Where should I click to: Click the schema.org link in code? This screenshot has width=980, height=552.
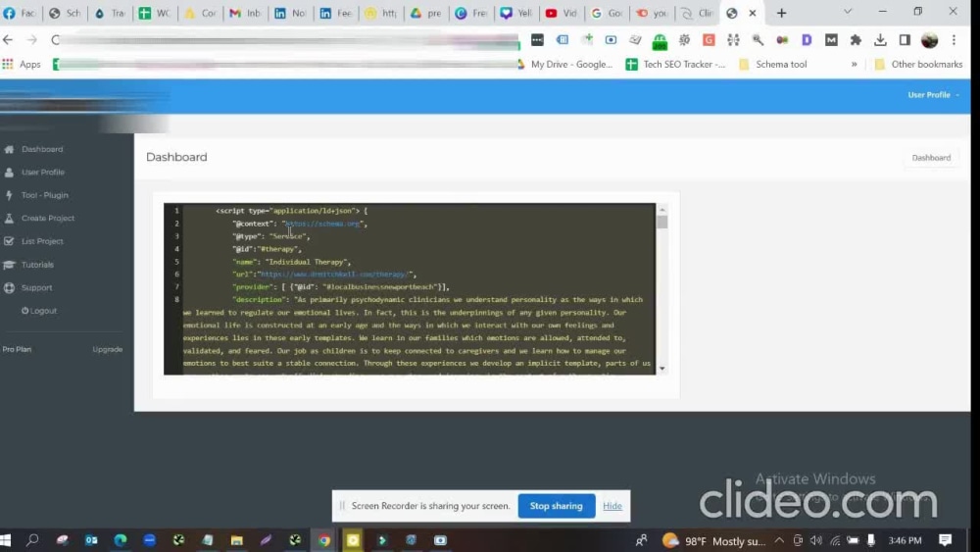[x=322, y=224]
